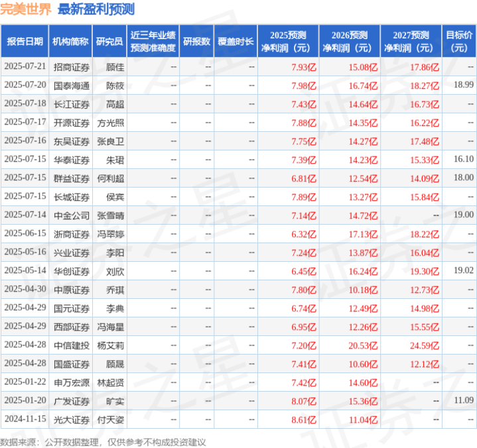
Task: Click the 研报数 column header
Action: pyautogui.click(x=196, y=41)
